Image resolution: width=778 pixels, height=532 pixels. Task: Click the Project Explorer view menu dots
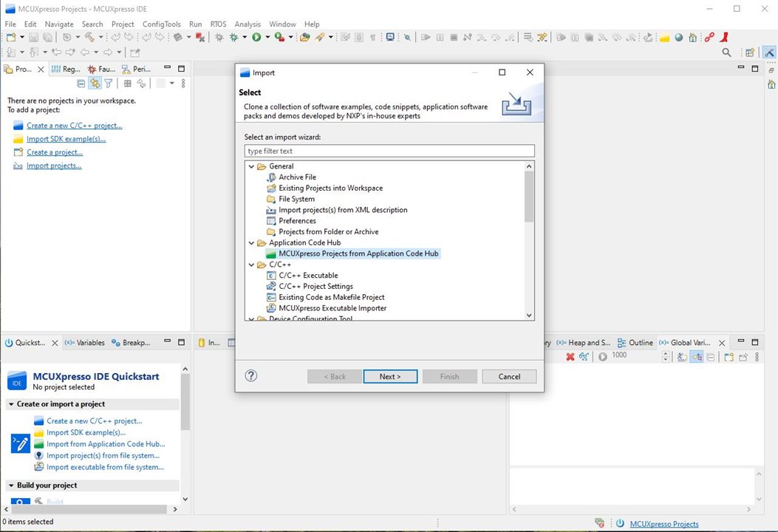click(x=183, y=83)
